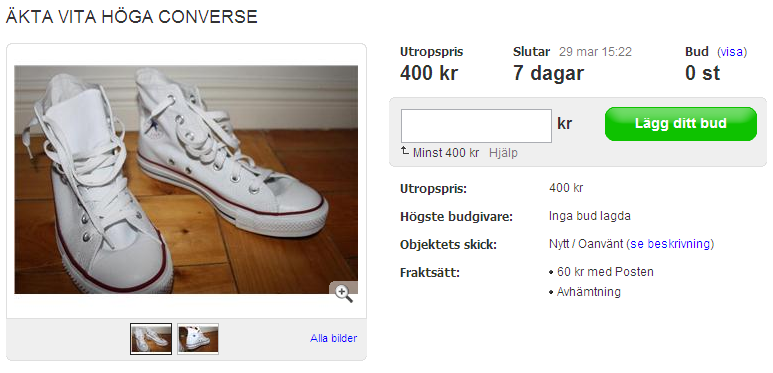Click the arrow icon beside Minst 400 kr
Screen dimensions: 773x373
pos(405,151)
